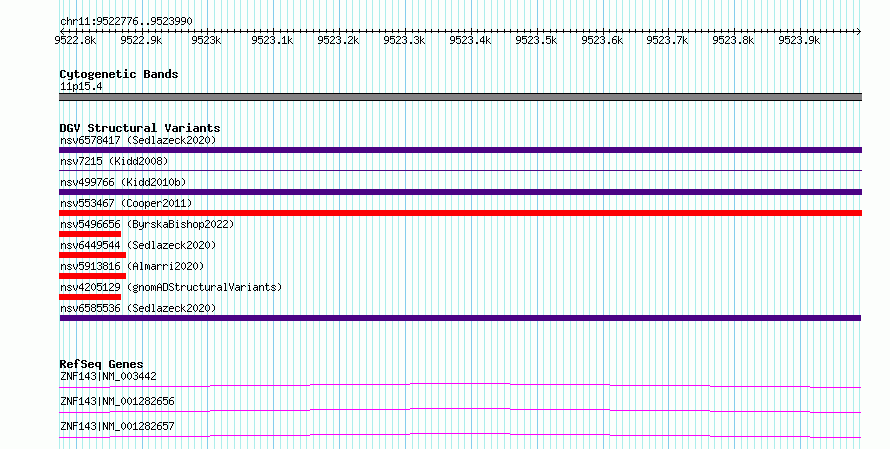Click the 9523.1k ruler tick label
Viewport: 890px width, 449px height.
click(272, 40)
